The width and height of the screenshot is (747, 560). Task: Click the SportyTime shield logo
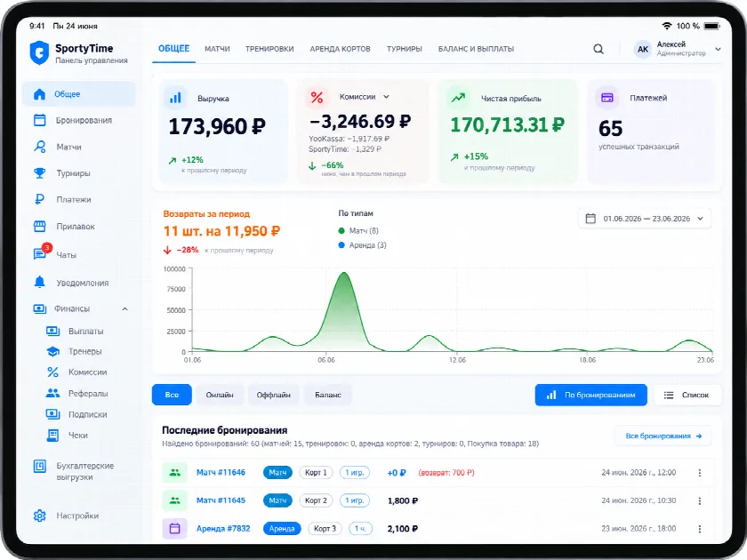[39, 52]
